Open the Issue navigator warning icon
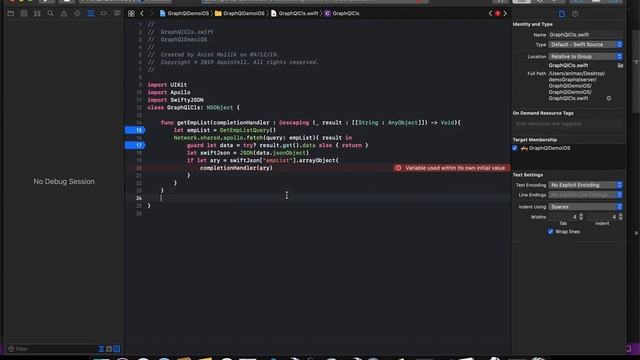640x360 pixels. (x=64, y=13)
